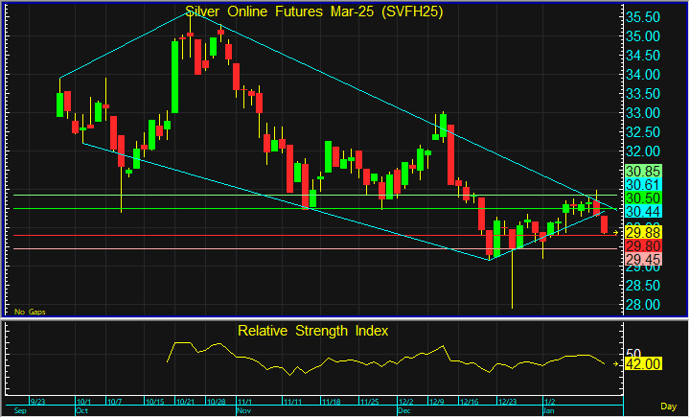Select the cyan 30.44 price tag

[x=643, y=211]
